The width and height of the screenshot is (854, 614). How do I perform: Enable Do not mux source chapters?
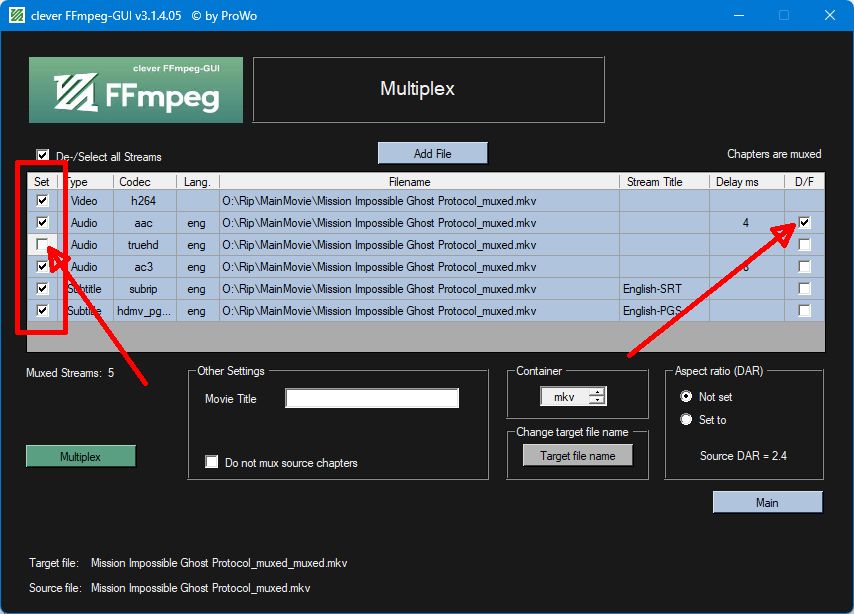[x=211, y=462]
